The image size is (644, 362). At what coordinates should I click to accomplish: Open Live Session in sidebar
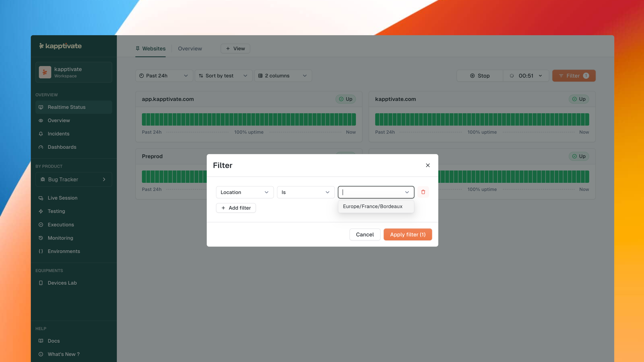tap(62, 198)
